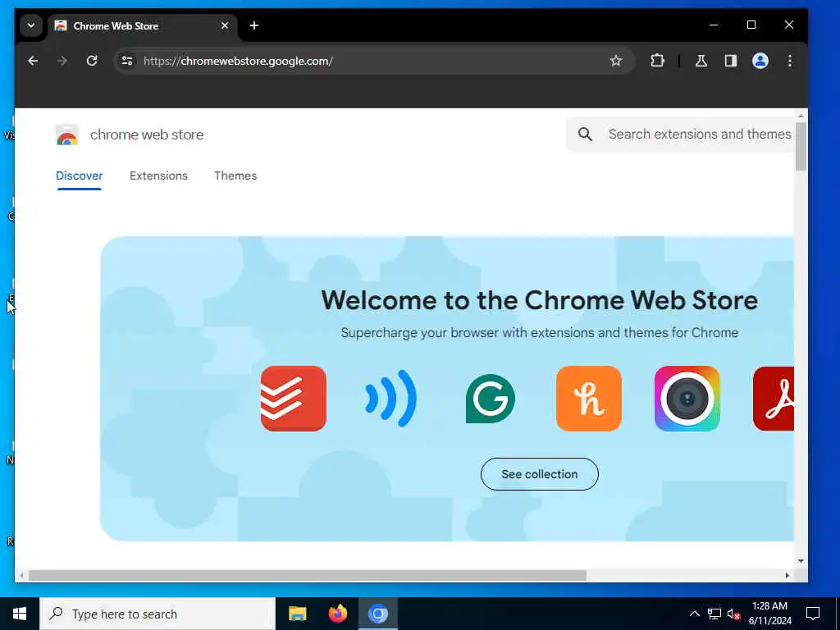Switch to the Themes tab
Image resolution: width=840 pixels, height=630 pixels.
click(x=235, y=176)
